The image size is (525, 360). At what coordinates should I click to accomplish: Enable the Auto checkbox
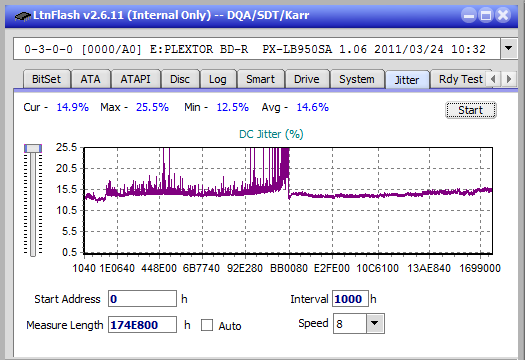[207, 325]
